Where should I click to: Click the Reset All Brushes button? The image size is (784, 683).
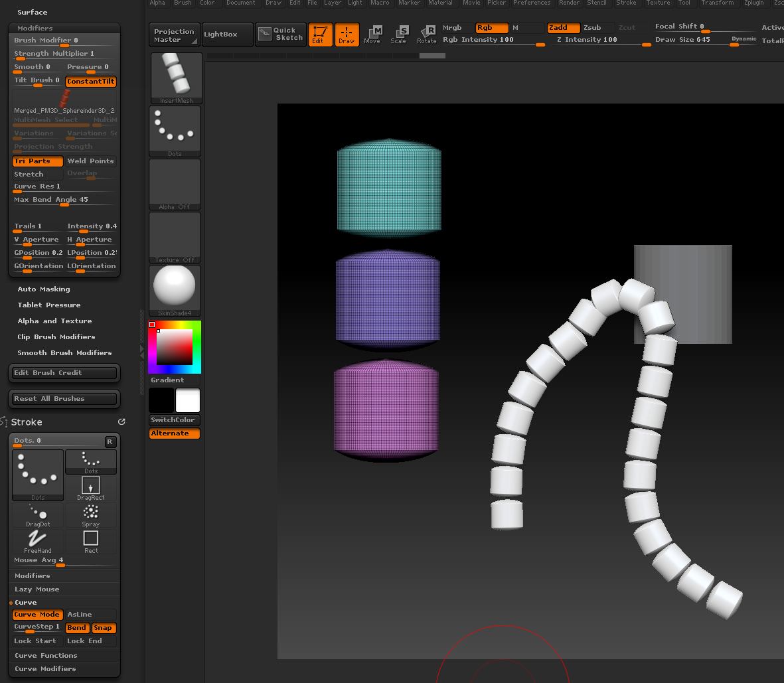coord(64,399)
